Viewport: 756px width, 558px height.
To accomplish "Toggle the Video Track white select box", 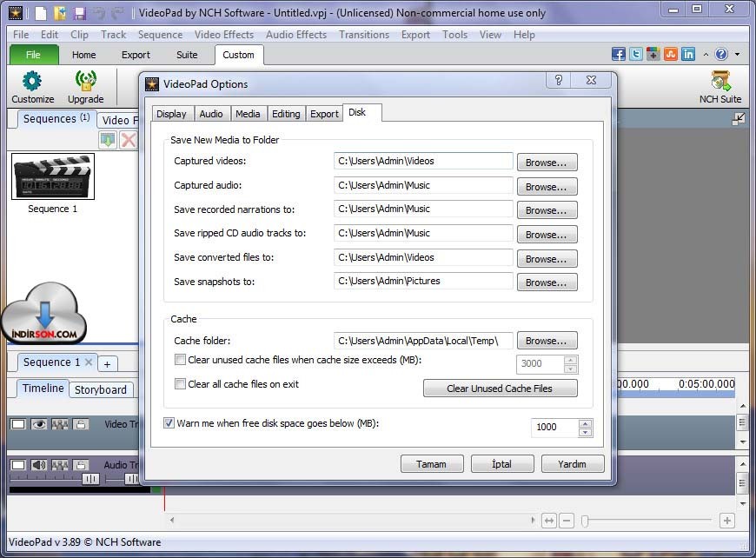I will (18, 424).
